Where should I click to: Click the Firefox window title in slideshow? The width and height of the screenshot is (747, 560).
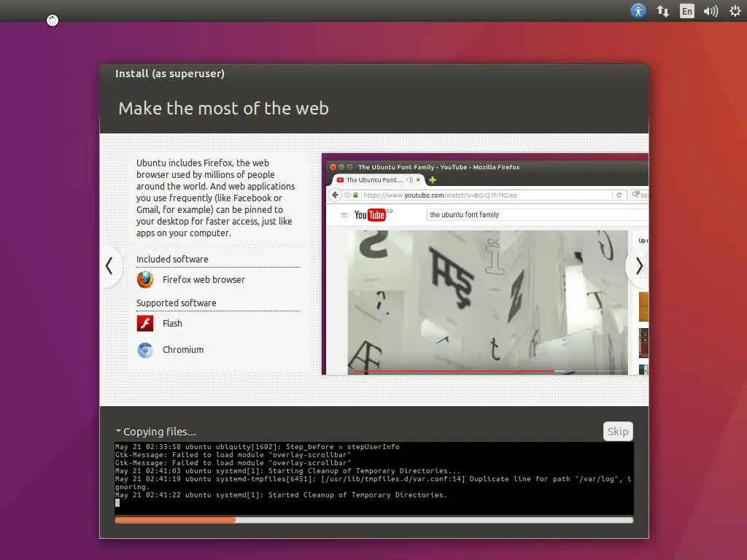[438, 167]
